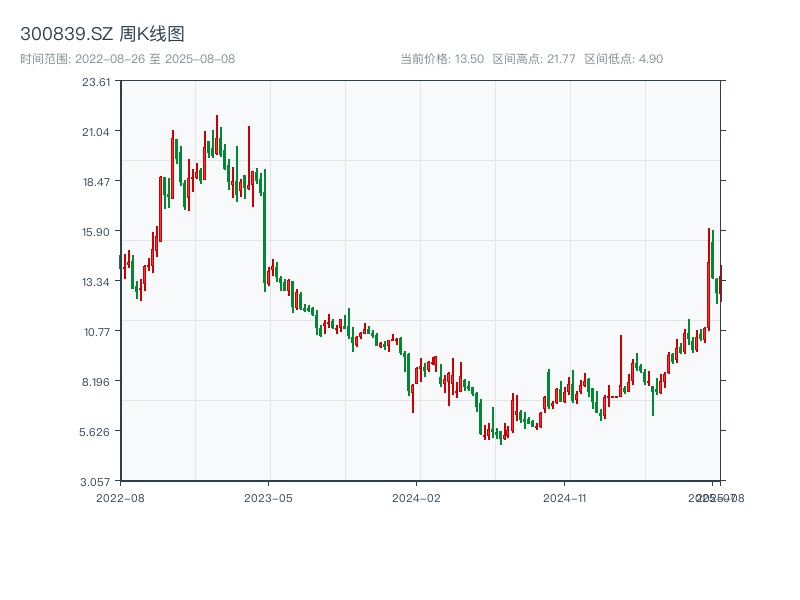Click the 2022-08 x-axis date label
This screenshot has height=600, width=800.
coord(120,497)
